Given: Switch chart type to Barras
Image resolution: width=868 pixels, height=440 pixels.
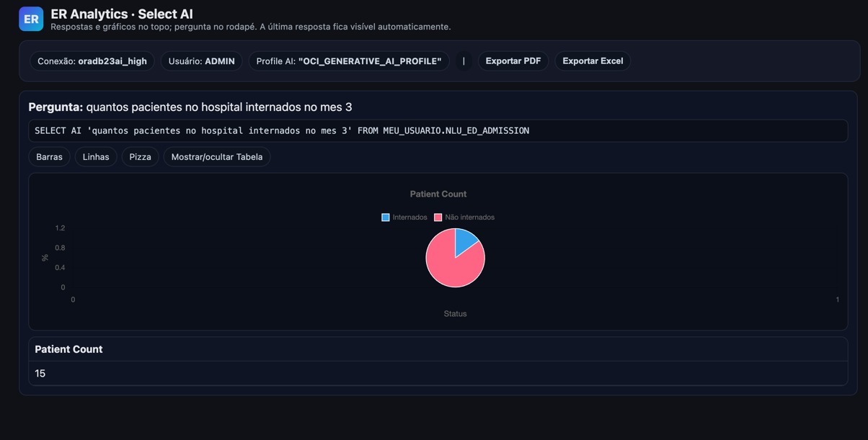Looking at the screenshot, I should (x=49, y=157).
